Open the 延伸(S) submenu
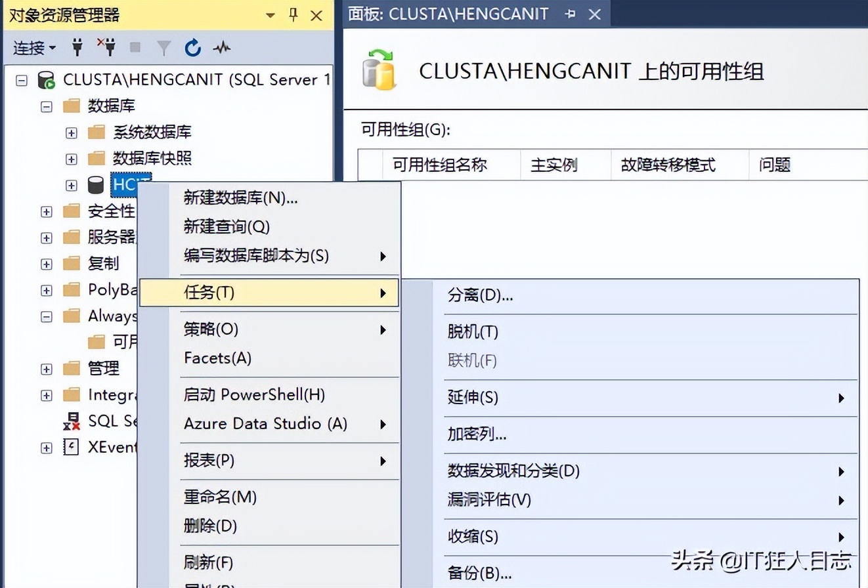The height and width of the screenshot is (588, 868). 630,397
